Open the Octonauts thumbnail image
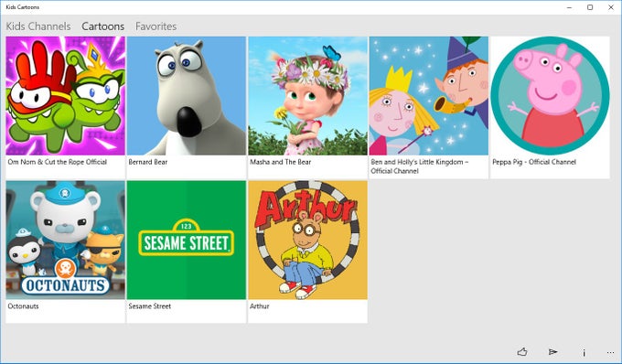Screen dimensions: 622x364 (66, 240)
